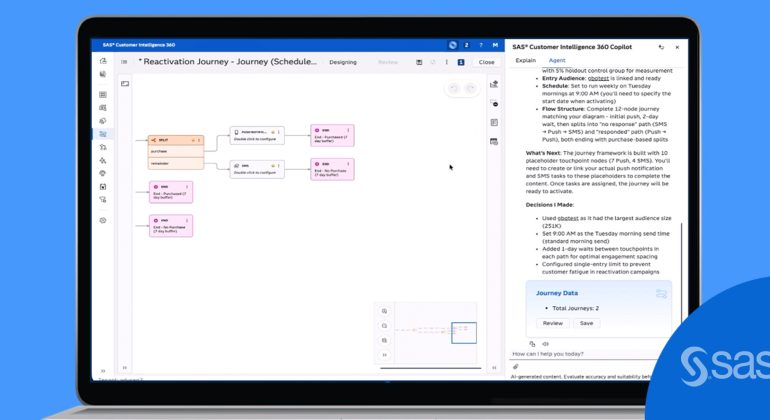This screenshot has height=420, width=770.
Task: Click the speaker icon below the Copilot response
Action: (x=545, y=344)
